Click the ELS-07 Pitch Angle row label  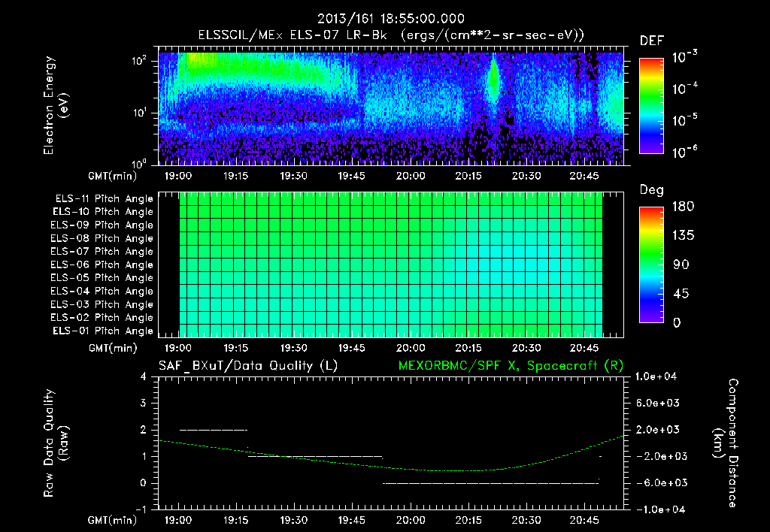(102, 252)
